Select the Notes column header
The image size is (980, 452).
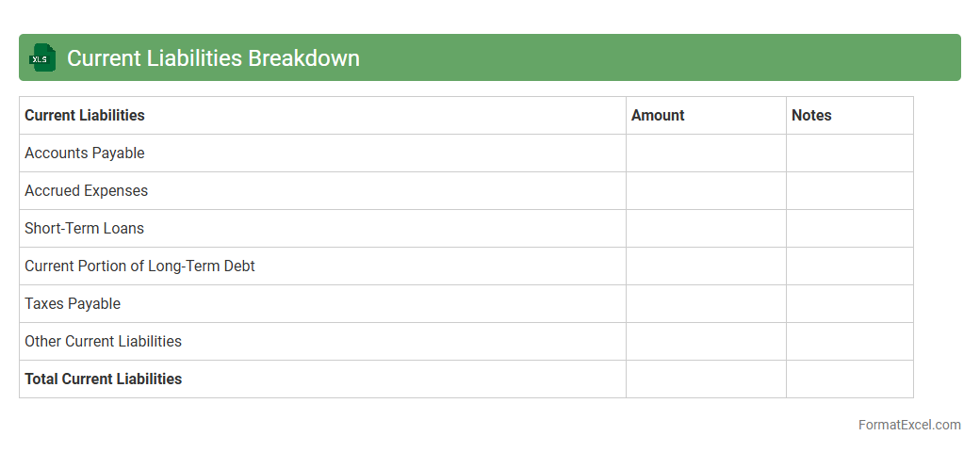[x=811, y=115]
